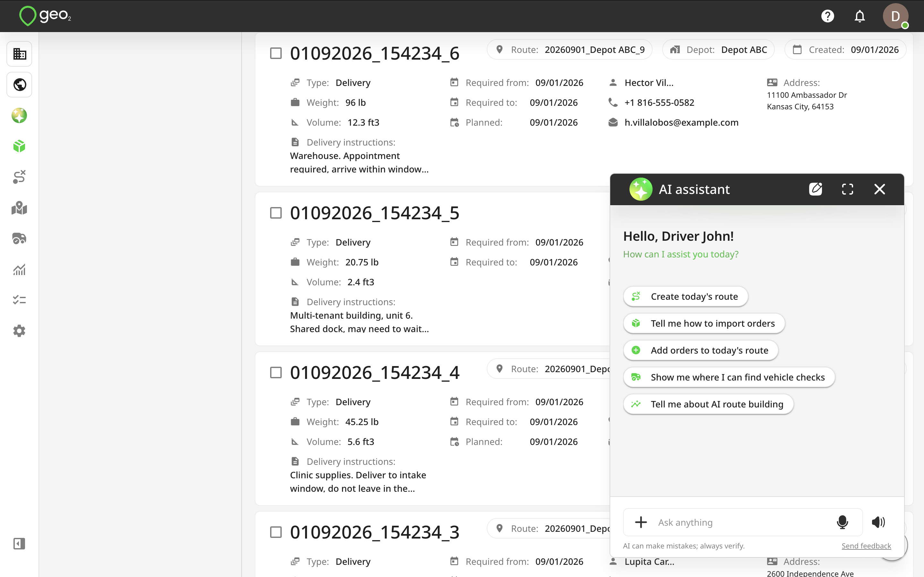924x577 pixels.
Task: Collapse the left sidebar panel
Action: click(20, 543)
